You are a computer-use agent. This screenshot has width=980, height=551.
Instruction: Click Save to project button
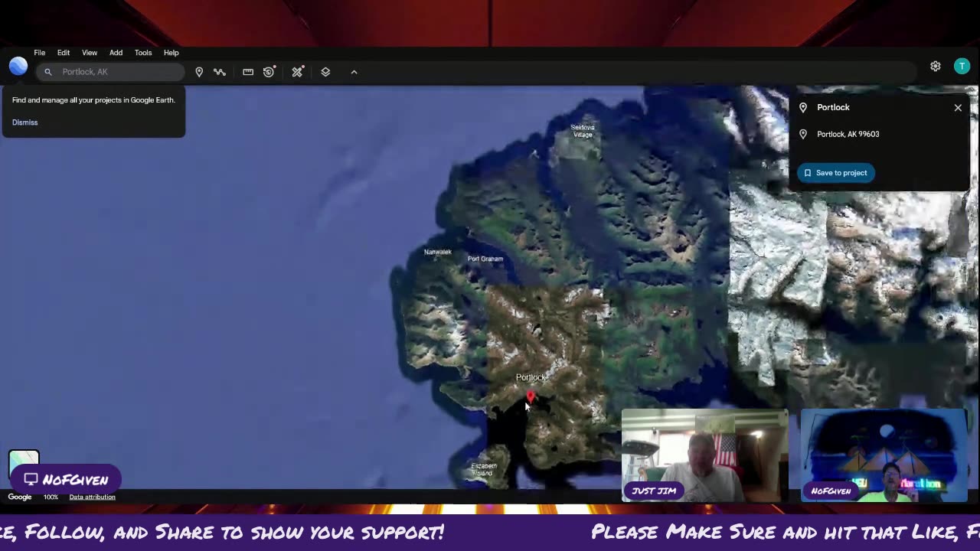pos(835,173)
